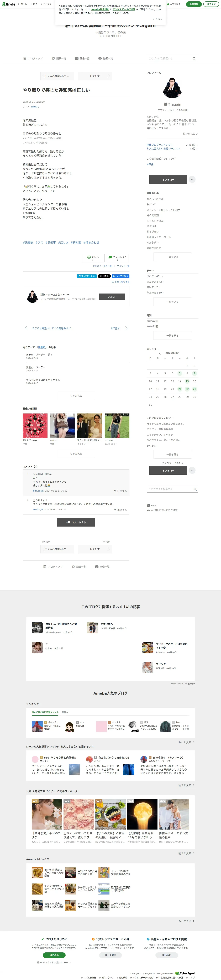
Task: Click the #ブス hashtag below the article
Action: point(39,243)
